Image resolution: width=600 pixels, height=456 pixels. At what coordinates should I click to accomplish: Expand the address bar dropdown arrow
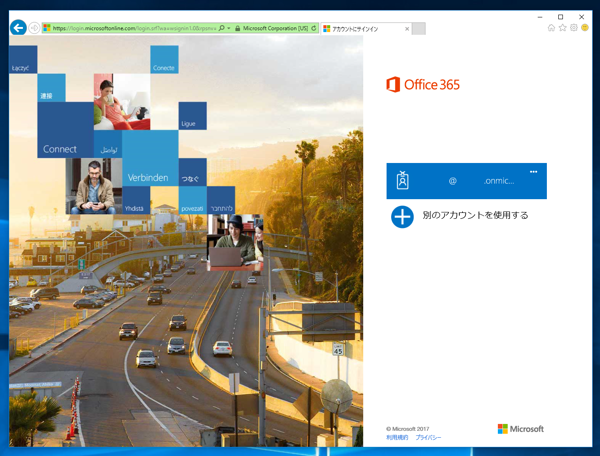click(229, 28)
